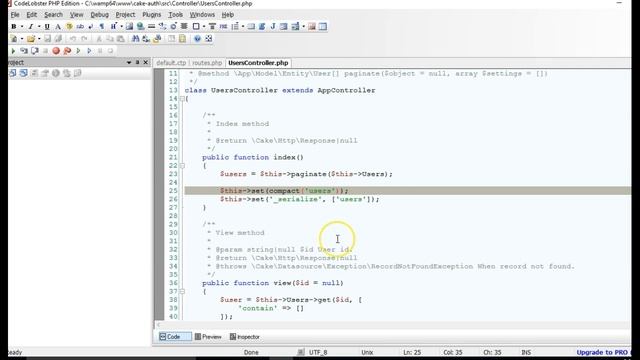640x360 pixels.
Task: Open the File menu
Action: (x=15, y=15)
